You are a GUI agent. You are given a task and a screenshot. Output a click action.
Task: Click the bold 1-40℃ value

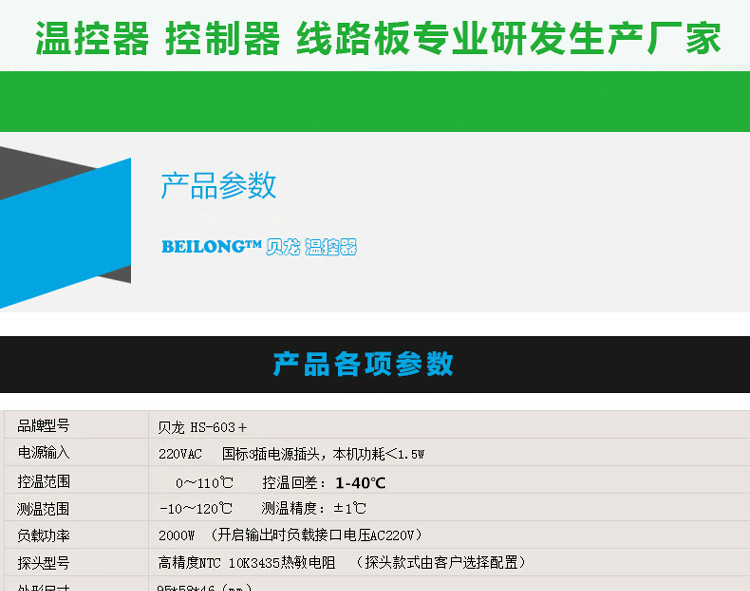point(360,483)
